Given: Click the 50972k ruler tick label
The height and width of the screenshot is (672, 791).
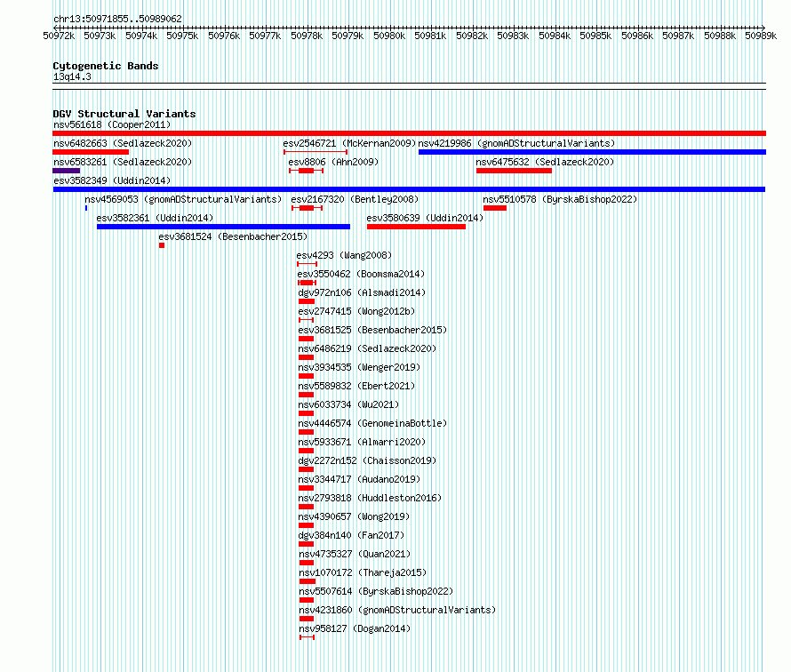Looking at the screenshot, I should tap(59, 36).
